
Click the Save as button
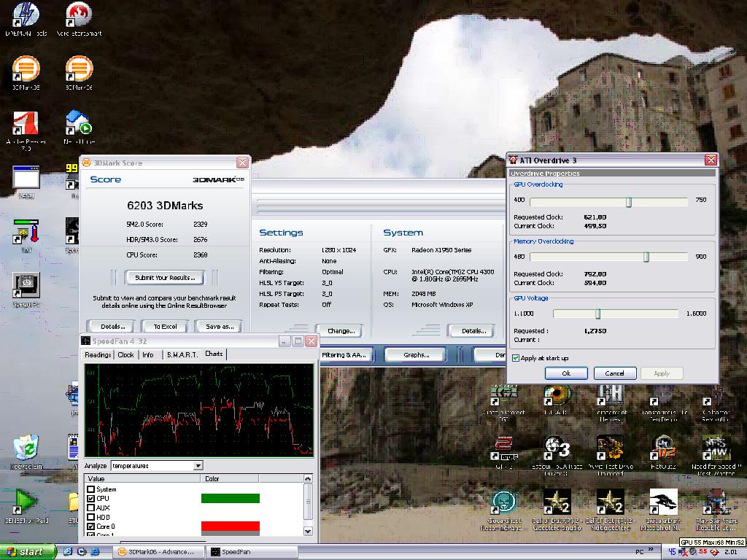point(220,327)
